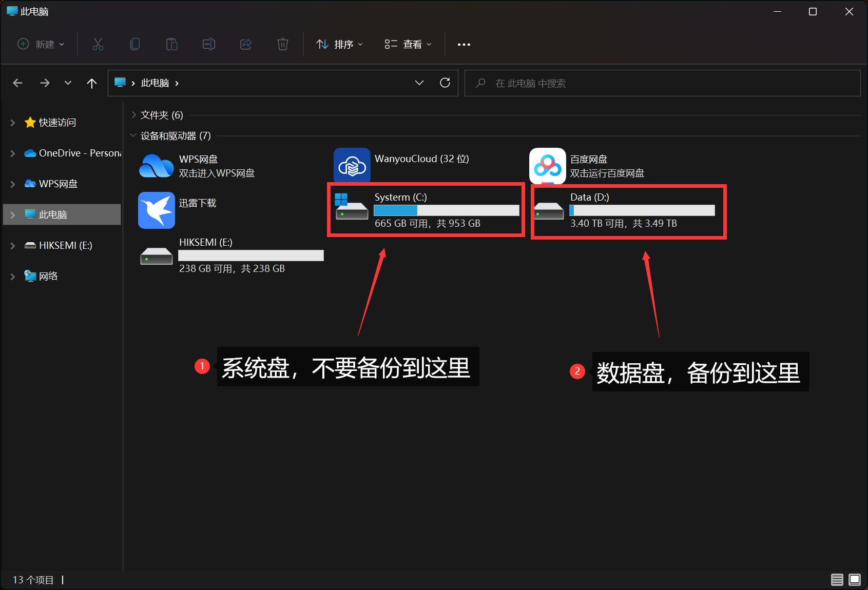Select the Rename icon in the toolbar
This screenshot has width=868, height=590.
tap(209, 44)
